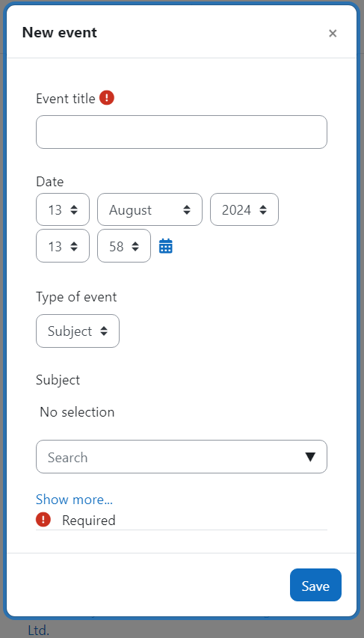
Task: Open the calendar date picker icon
Action: point(165,246)
